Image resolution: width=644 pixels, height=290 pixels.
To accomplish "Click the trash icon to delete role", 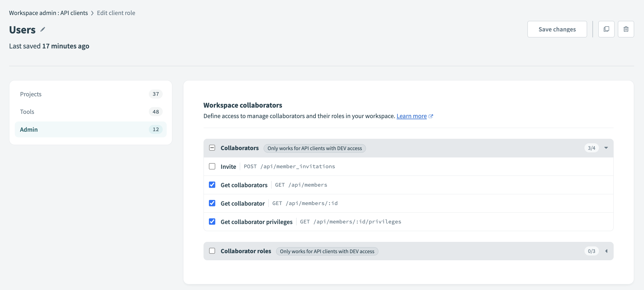I will (626, 29).
